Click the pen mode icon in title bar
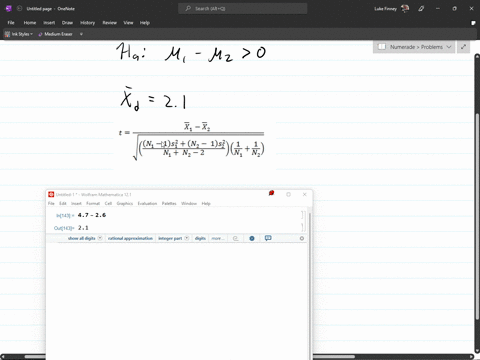The width and height of the screenshot is (480, 360). click(x=421, y=9)
